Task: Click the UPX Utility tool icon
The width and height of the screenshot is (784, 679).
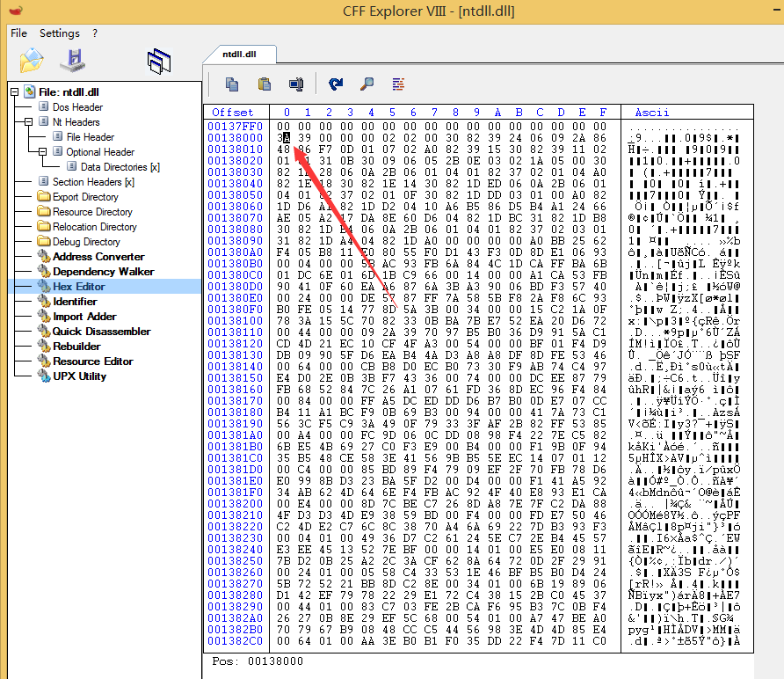Action: click(x=44, y=376)
